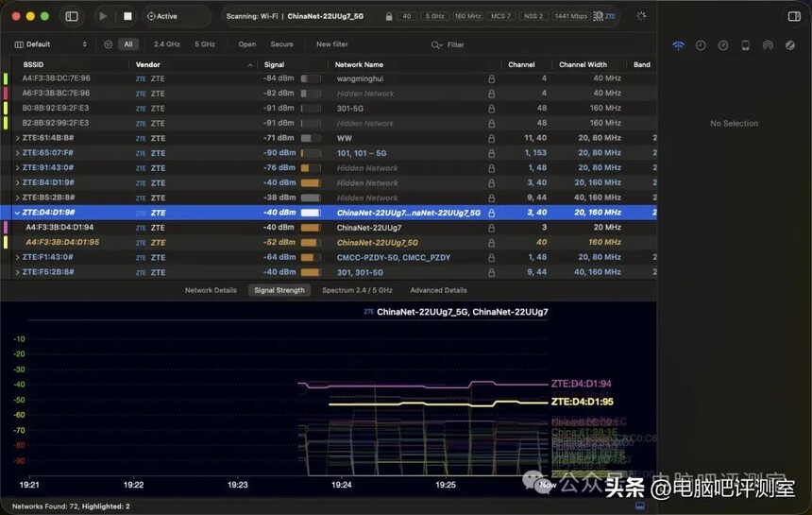Enable the All filter

click(x=127, y=44)
